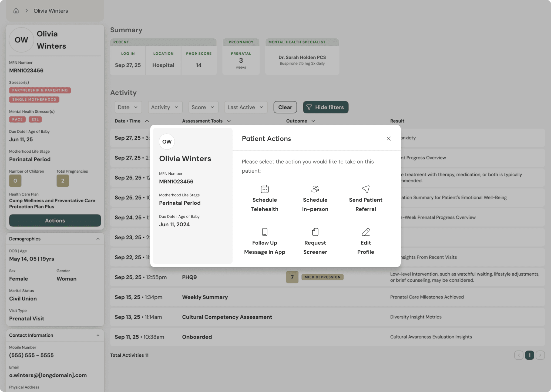
Task: Click the Request Screener document icon
Action: [x=315, y=232]
